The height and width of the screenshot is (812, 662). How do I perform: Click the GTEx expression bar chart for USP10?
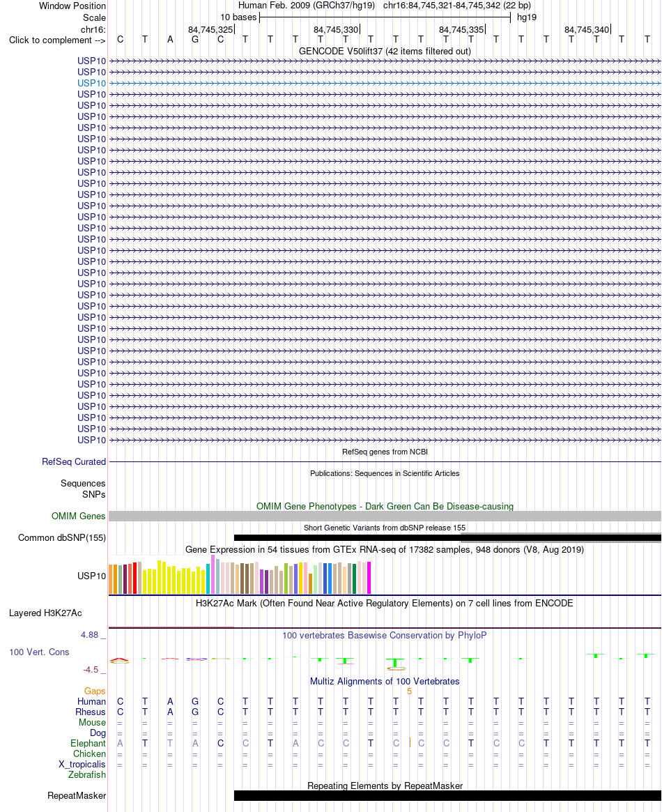tap(240, 575)
